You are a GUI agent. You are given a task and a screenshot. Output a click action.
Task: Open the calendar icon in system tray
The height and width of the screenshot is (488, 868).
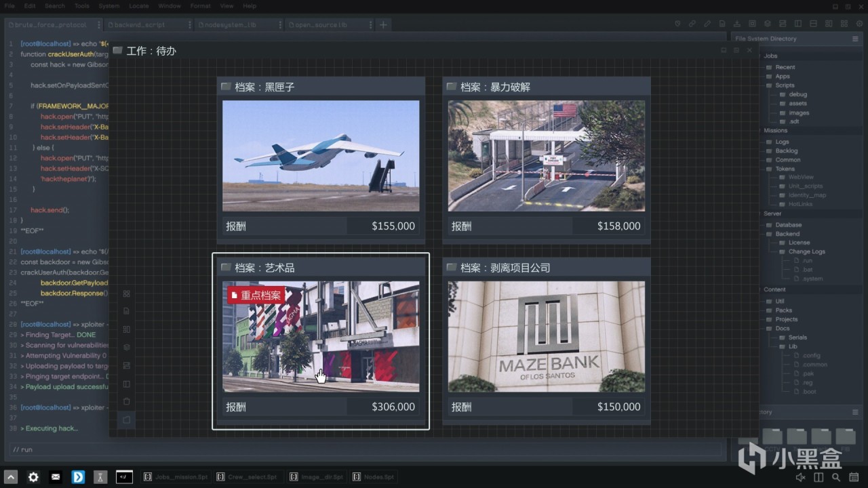coord(854,478)
